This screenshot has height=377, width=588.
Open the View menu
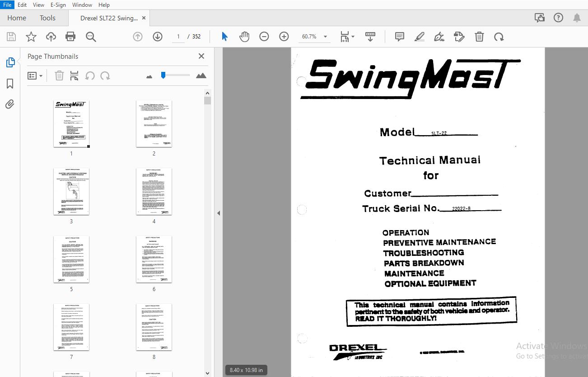click(38, 5)
